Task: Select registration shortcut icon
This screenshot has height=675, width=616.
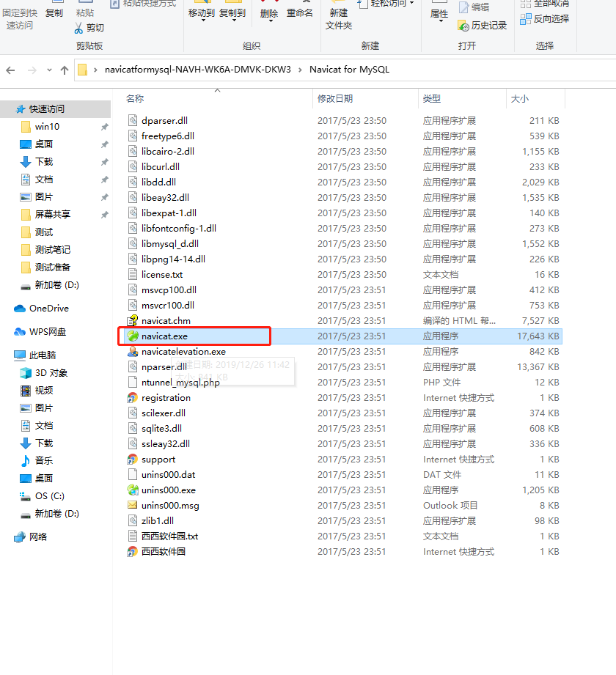Action: point(133,398)
